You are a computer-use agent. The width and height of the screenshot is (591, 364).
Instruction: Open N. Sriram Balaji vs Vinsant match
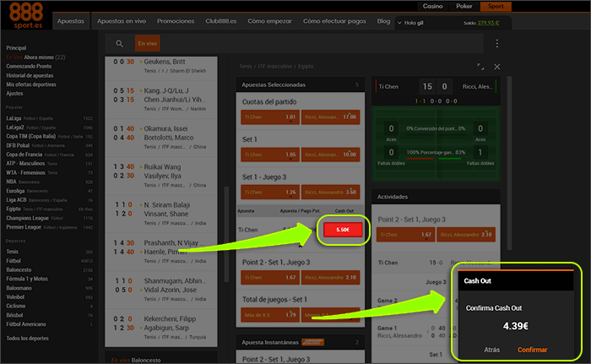pos(161,214)
